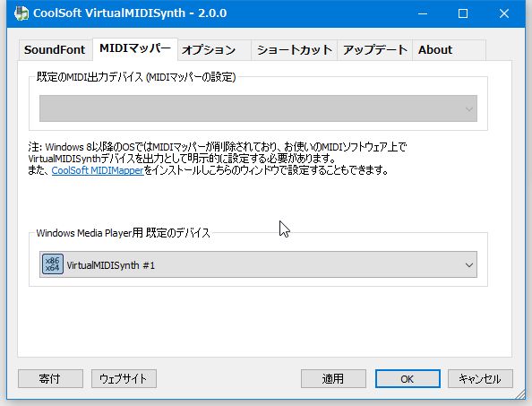Image resolution: width=532 pixels, height=406 pixels.
Task: Click the VirtualMIDISynth app icon in title bar
Action: pyautogui.click(x=21, y=13)
